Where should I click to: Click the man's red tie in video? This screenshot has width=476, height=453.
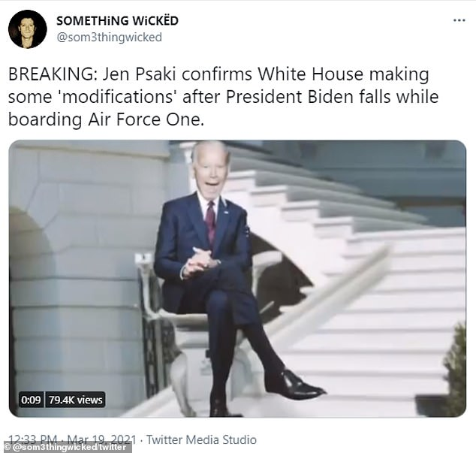211,220
